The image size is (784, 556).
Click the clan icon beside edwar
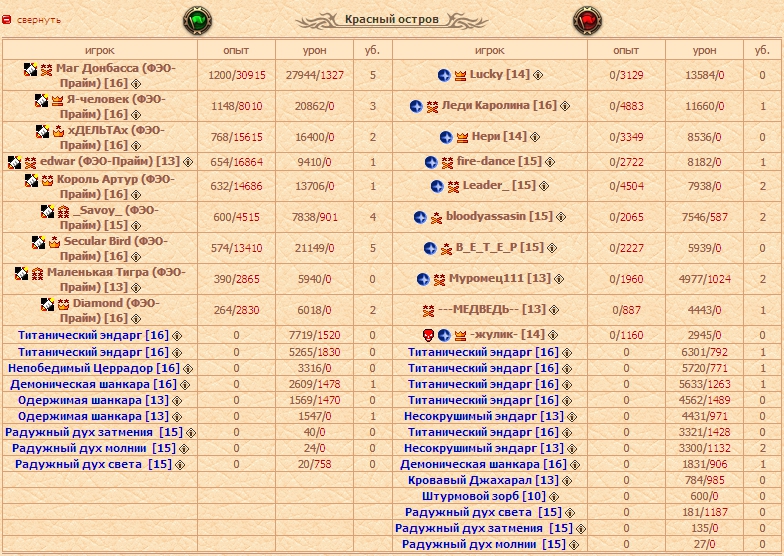pos(14,162)
